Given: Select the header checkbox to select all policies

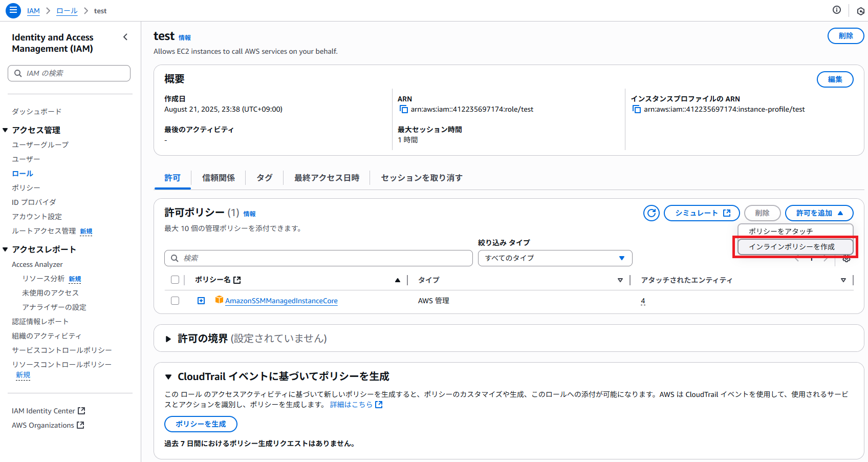Looking at the screenshot, I should (175, 280).
